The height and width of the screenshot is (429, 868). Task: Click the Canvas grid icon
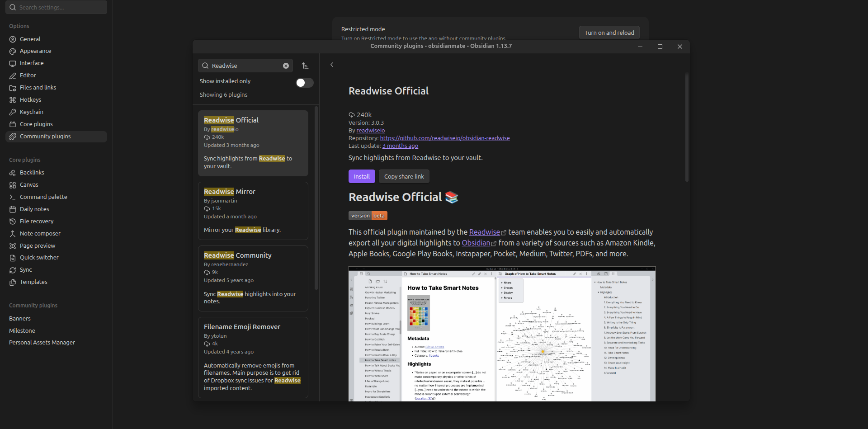click(x=13, y=185)
